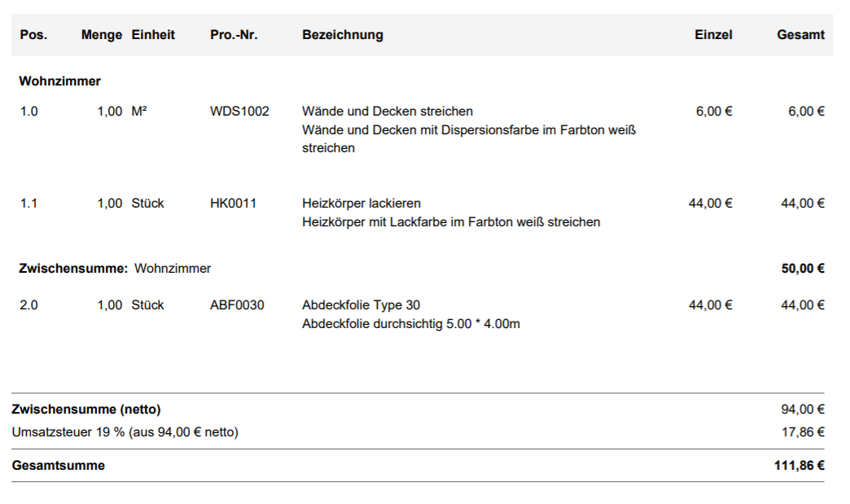Click the 50,00 € subtotal amount
Image resolution: width=850 pixels, height=504 pixels.
(x=803, y=269)
